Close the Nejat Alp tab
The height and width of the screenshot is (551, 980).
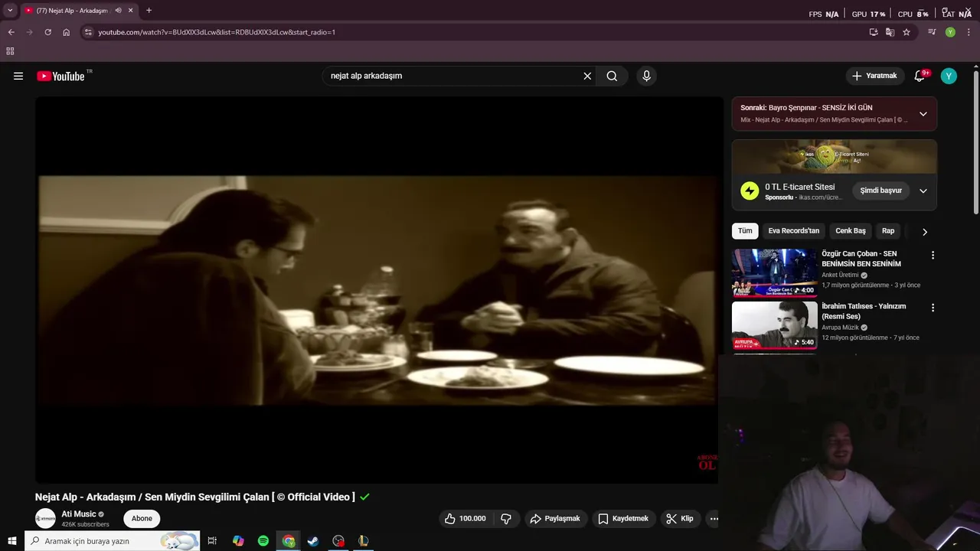pos(130,11)
